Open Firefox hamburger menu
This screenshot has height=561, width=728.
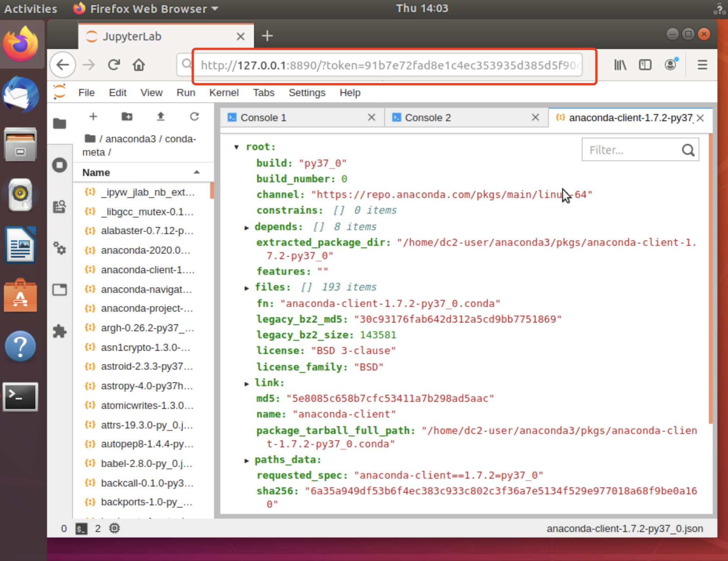702,65
